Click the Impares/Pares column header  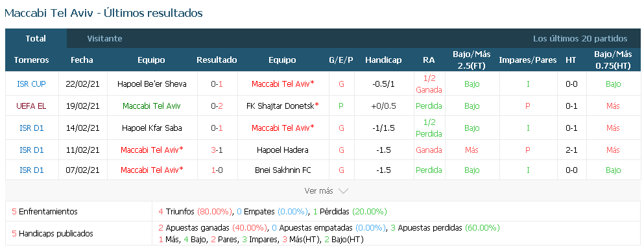pyautogui.click(x=528, y=60)
